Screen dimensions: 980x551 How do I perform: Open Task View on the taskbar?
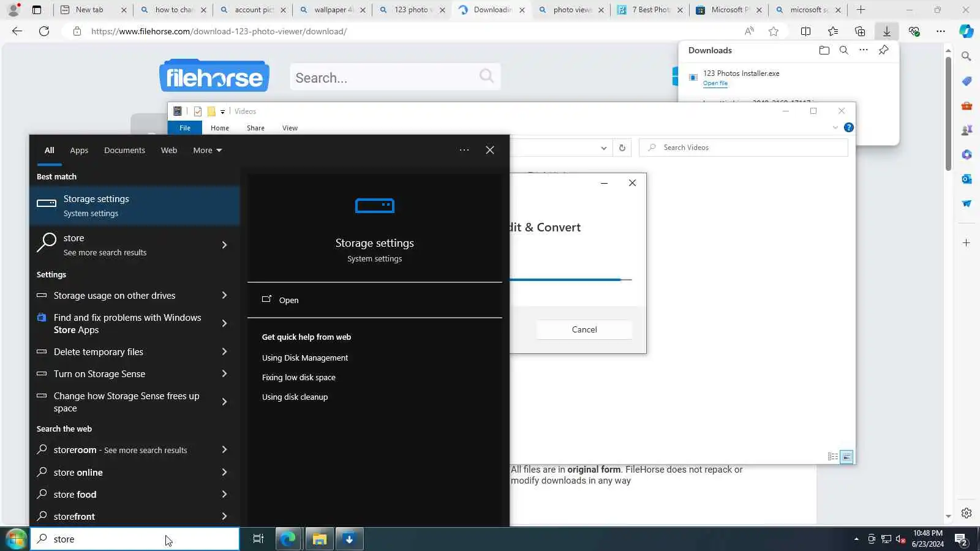[258, 539]
